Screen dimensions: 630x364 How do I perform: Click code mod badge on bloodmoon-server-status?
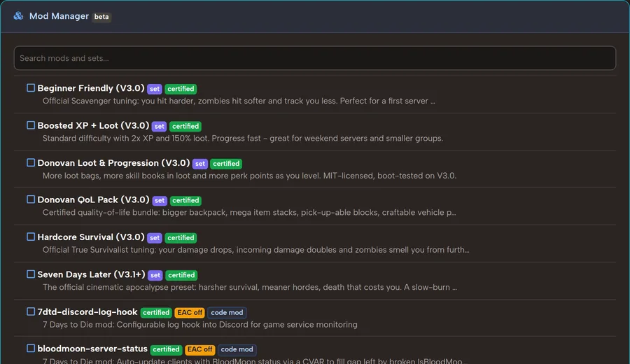point(237,349)
